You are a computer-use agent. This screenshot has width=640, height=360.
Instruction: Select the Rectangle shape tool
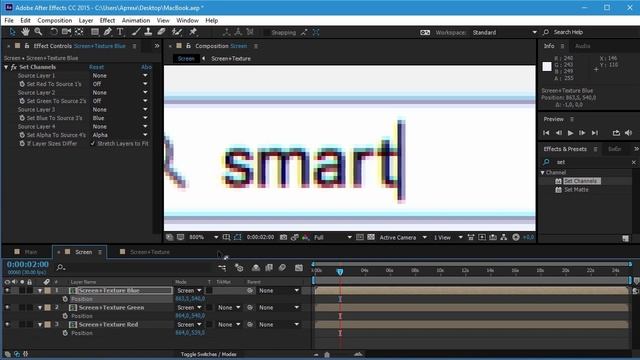click(95, 32)
